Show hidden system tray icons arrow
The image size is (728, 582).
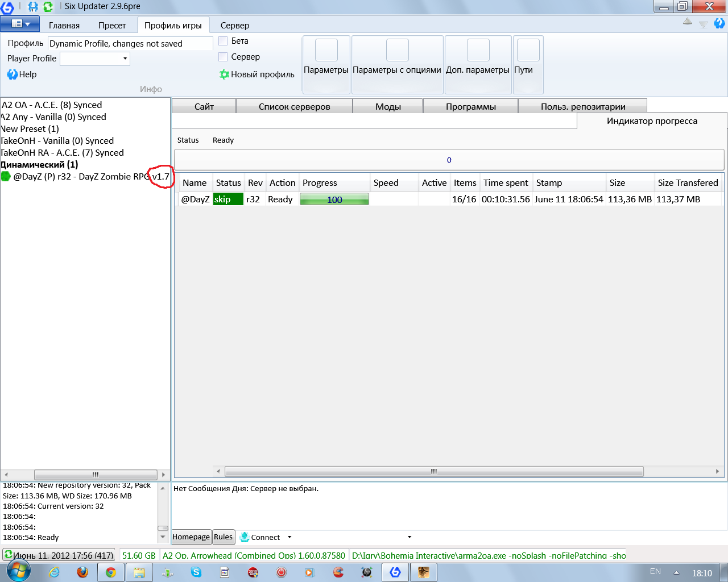(x=676, y=572)
